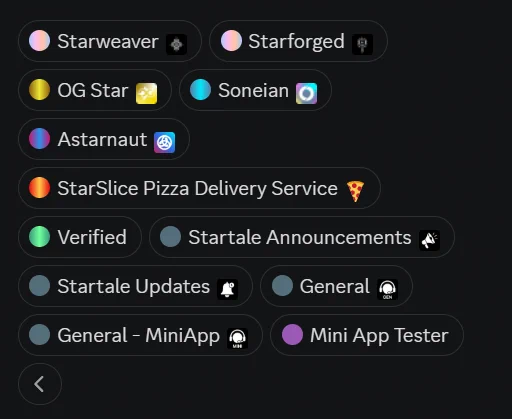Image resolution: width=512 pixels, height=419 pixels.
Task: Click the Starweaver role badge icon
Action: coord(176,44)
